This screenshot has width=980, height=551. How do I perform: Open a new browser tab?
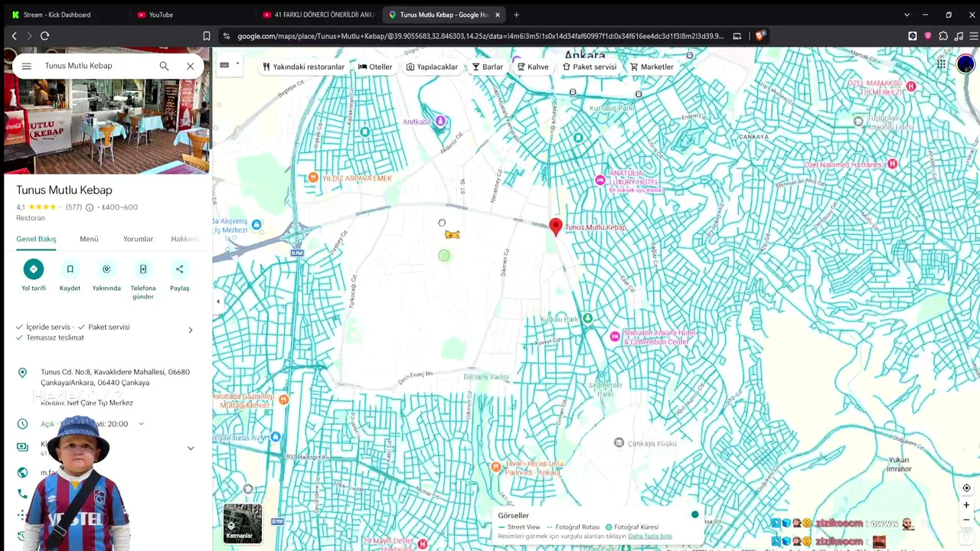516,15
